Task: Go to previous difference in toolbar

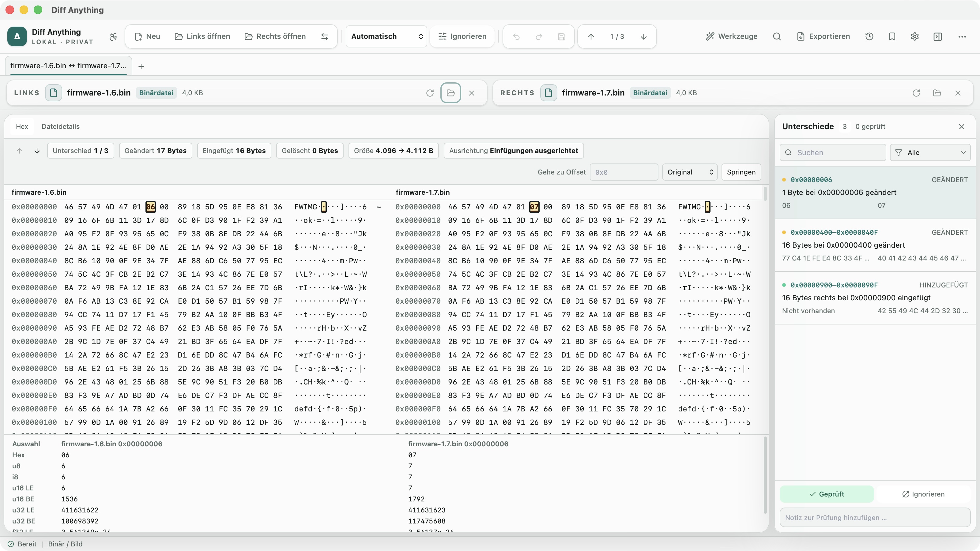Action: tap(591, 36)
